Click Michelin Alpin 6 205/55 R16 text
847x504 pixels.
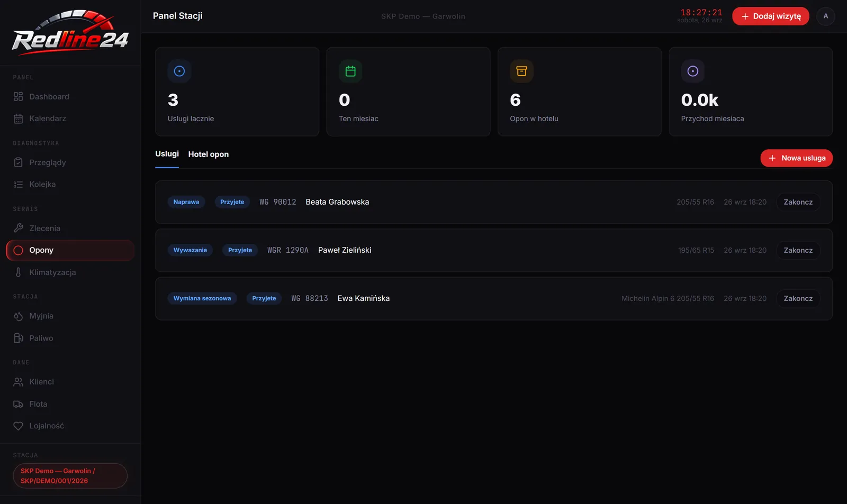(668, 298)
